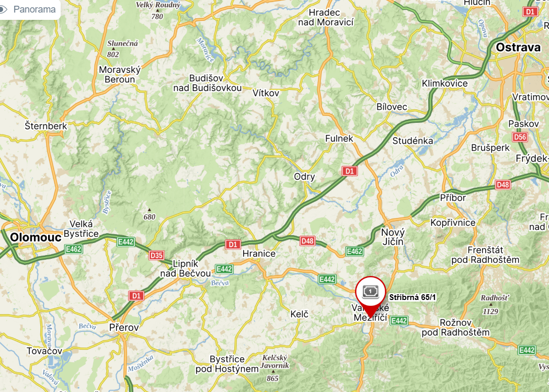
Task: Select the Ostrava city label
Action: pos(518,47)
